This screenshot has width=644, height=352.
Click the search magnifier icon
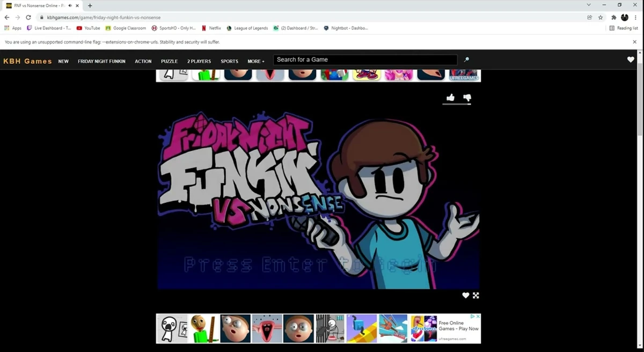(466, 60)
